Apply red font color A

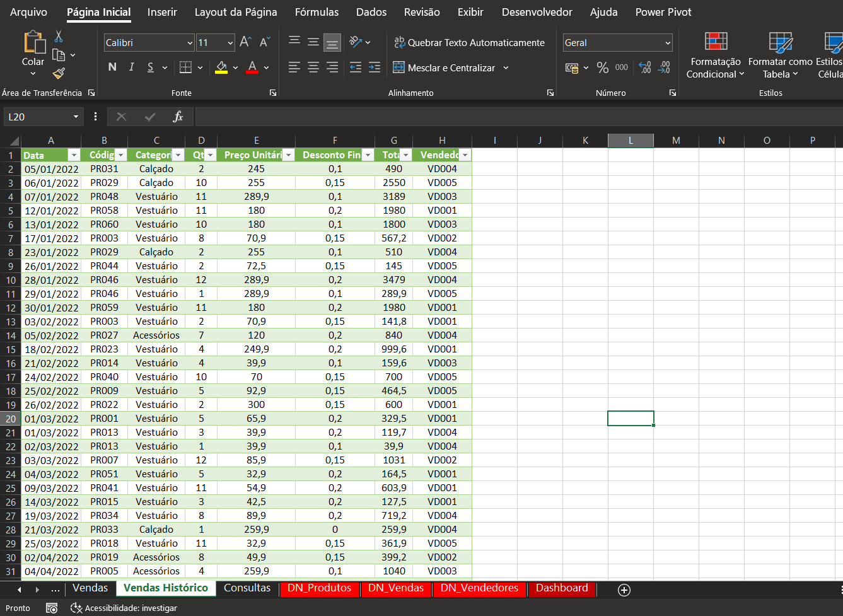252,67
